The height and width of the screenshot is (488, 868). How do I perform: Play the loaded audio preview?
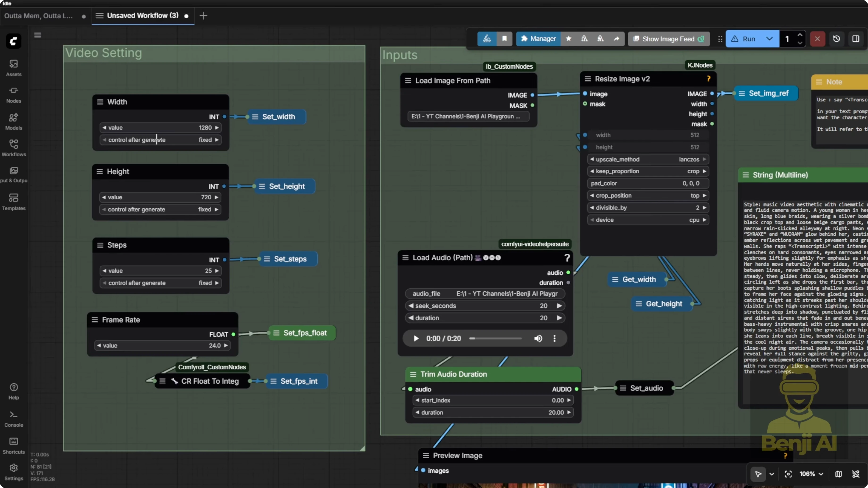click(416, 339)
